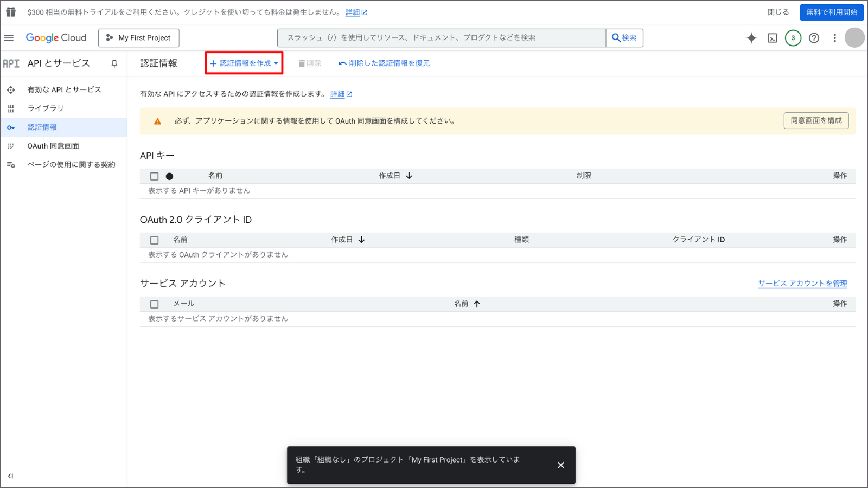Screen dimensions: 868x488
Task: Select all API キー checkbox
Action: click(x=154, y=176)
